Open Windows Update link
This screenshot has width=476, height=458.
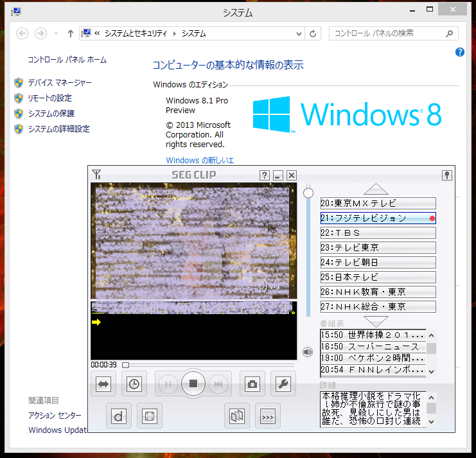coord(58,430)
